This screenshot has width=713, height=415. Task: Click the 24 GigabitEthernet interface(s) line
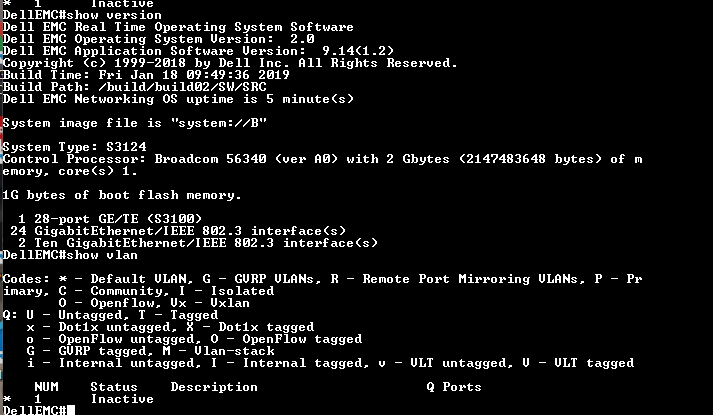click(x=178, y=231)
